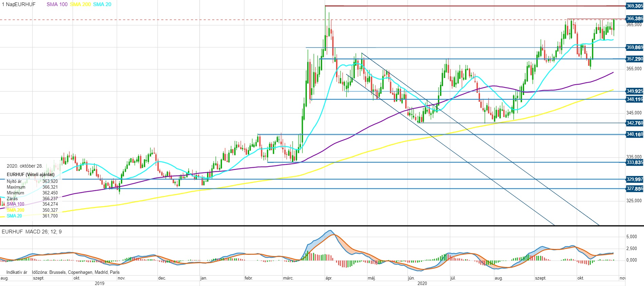Click the 2020 year label on time axis
Screen dimensions: 644x286
coord(422,283)
